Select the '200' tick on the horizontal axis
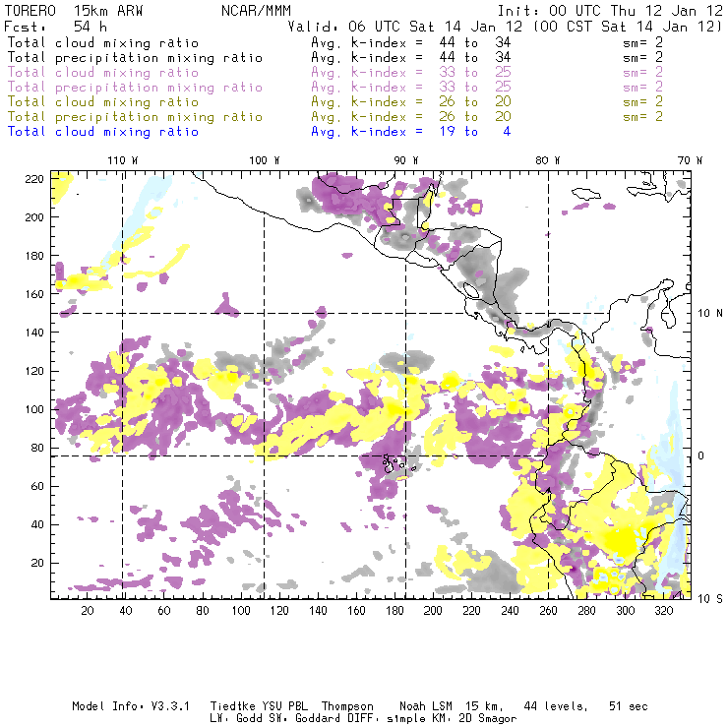728x728 pixels. pyautogui.click(x=433, y=611)
